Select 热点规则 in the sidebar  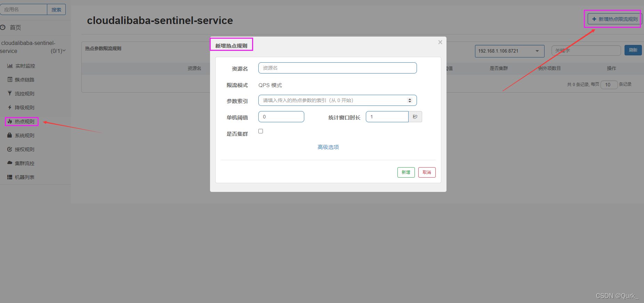tap(24, 122)
